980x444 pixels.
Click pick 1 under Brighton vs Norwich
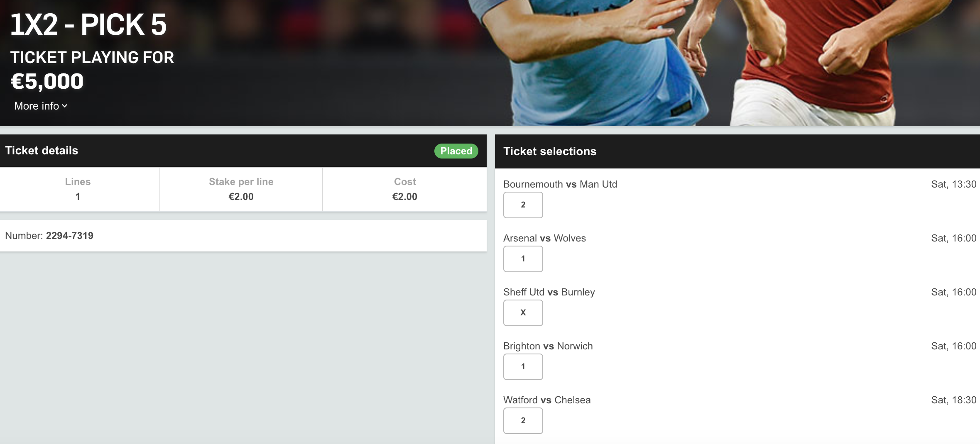(523, 366)
